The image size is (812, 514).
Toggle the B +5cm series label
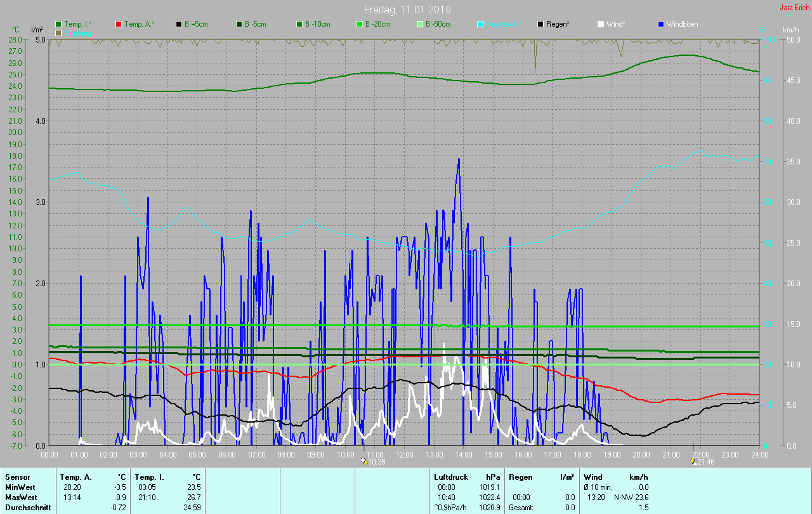point(196,24)
